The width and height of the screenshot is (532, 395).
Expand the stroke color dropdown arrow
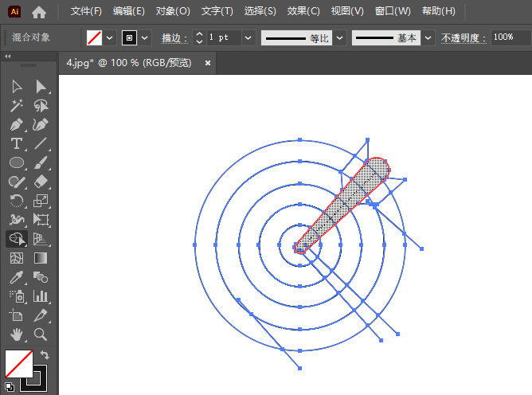144,37
